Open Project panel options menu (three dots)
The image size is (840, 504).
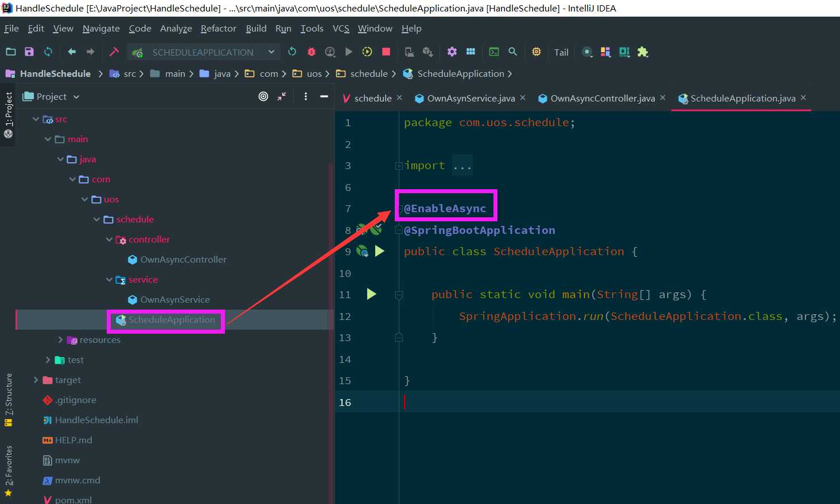(x=306, y=96)
